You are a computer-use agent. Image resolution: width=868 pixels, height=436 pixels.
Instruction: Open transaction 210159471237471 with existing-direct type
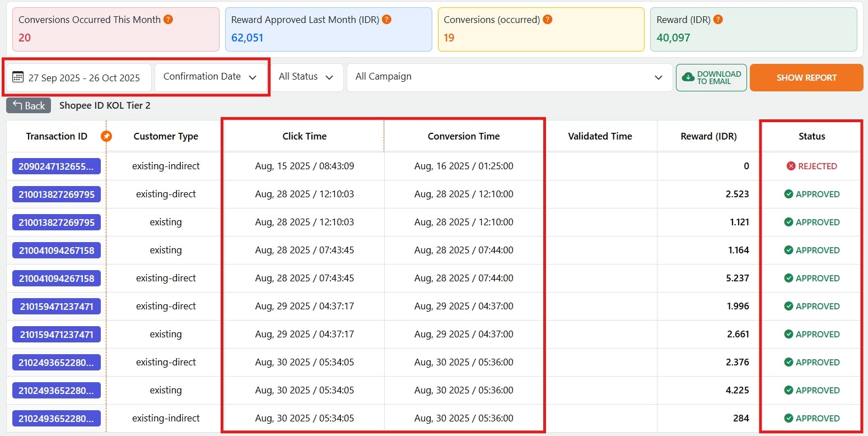pos(57,306)
